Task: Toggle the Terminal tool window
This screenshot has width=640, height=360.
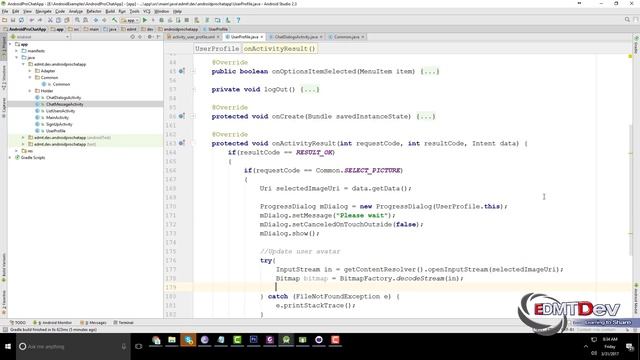Action: pyautogui.click(x=124, y=322)
